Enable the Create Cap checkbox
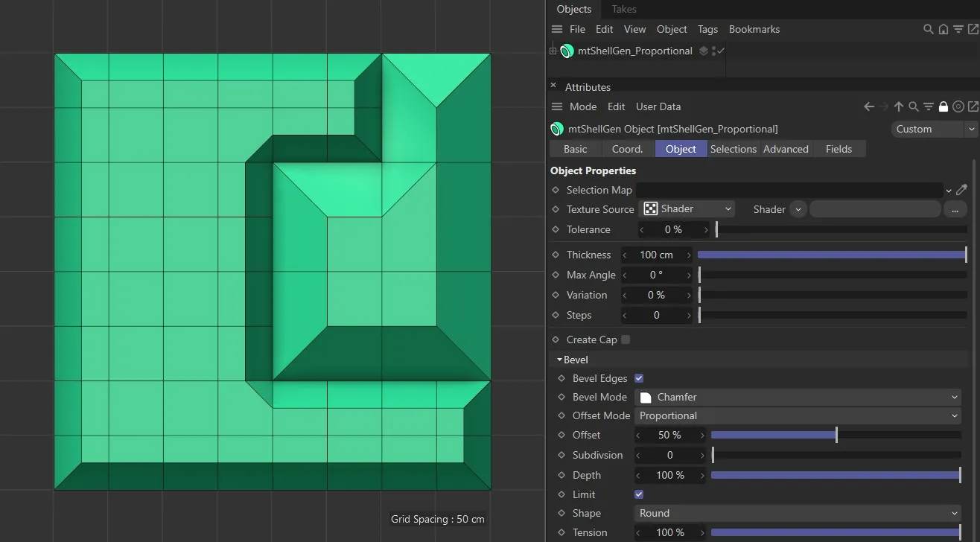The width and height of the screenshot is (980, 542). point(626,339)
